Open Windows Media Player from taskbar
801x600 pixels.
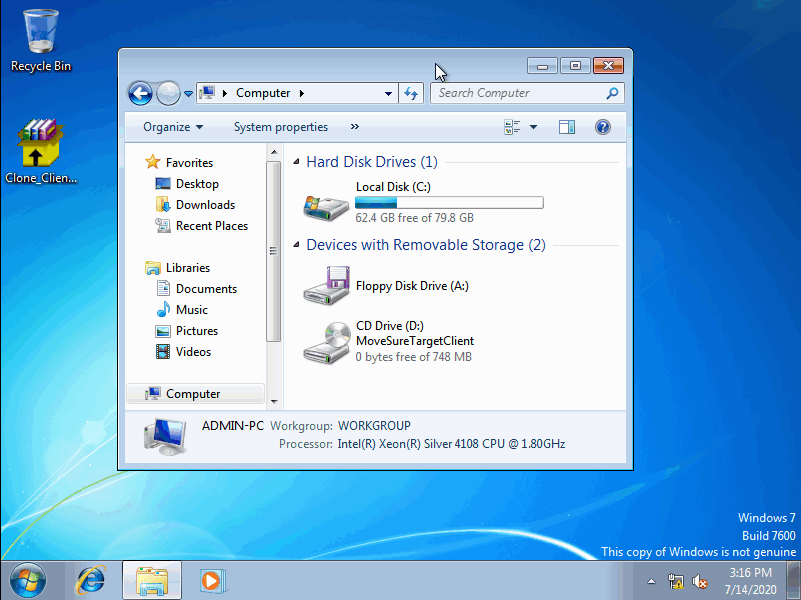pos(212,579)
